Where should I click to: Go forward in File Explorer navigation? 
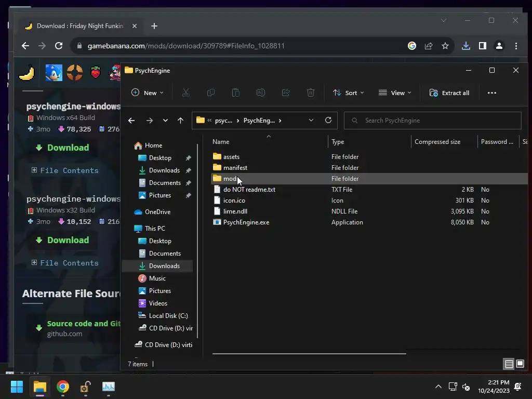tap(149, 121)
